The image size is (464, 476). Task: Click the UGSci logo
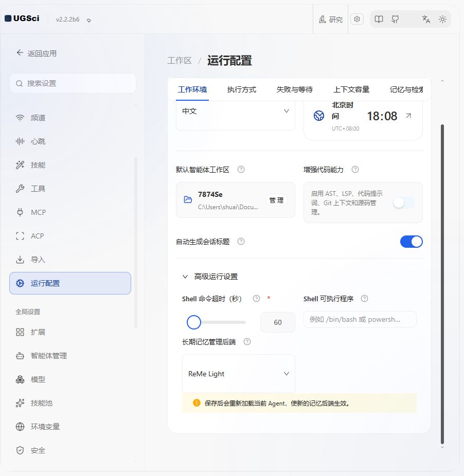22,19
